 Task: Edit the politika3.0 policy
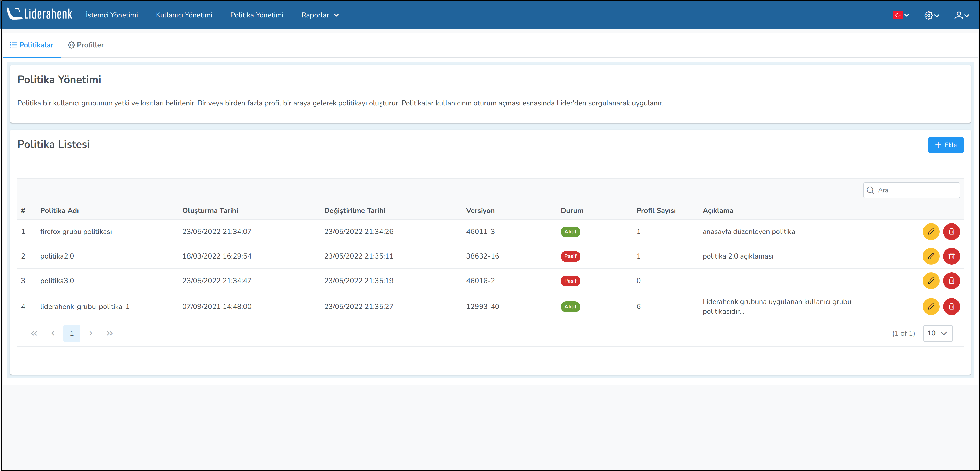(931, 281)
